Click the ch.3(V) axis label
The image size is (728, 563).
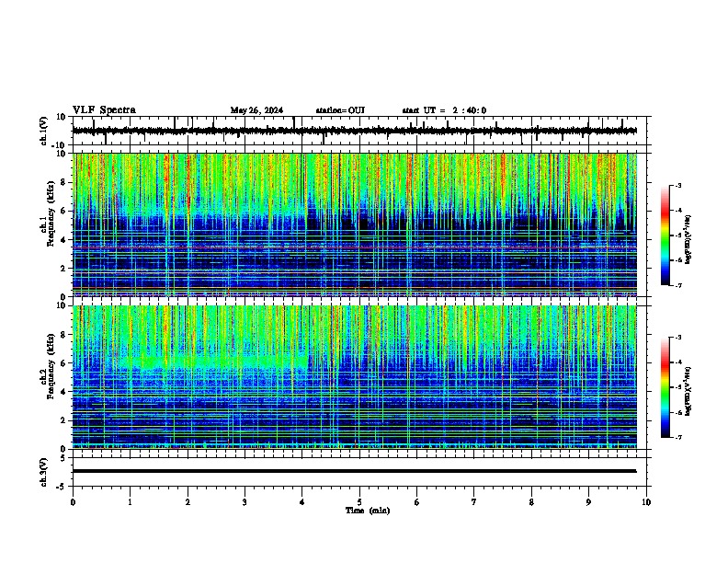point(44,472)
